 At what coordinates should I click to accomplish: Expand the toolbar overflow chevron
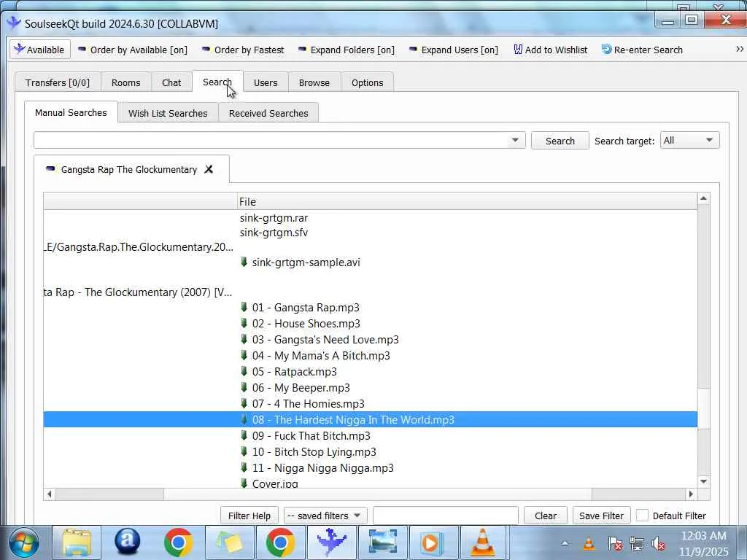(x=740, y=49)
